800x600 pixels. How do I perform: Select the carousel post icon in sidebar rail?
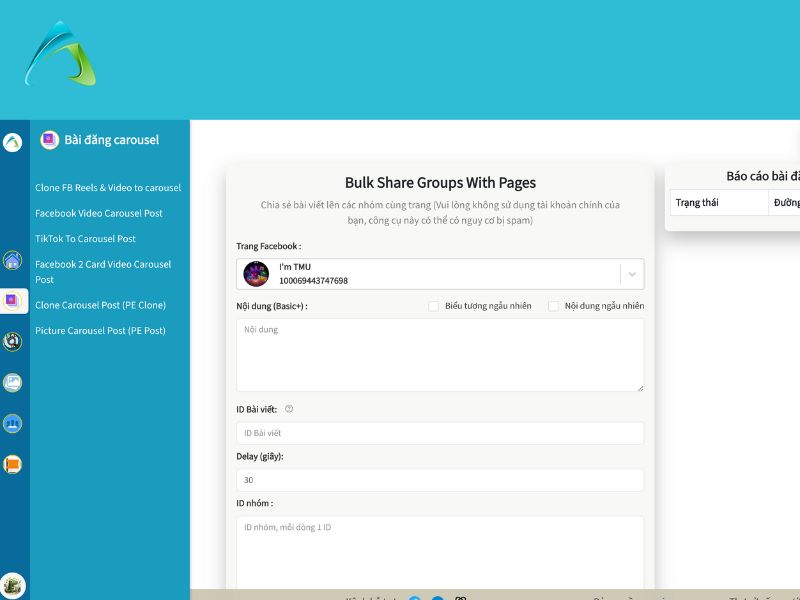12,301
